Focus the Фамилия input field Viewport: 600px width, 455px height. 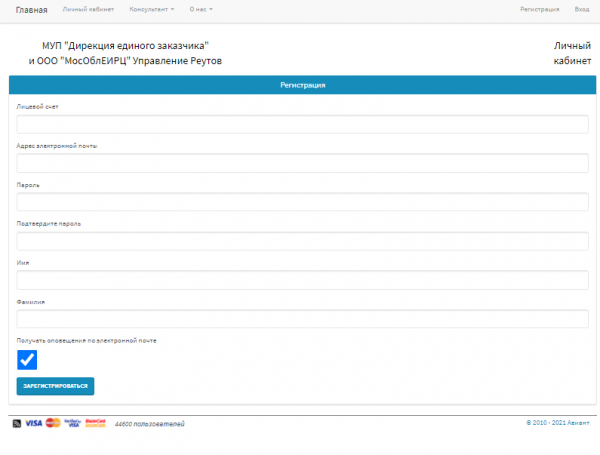(x=302, y=319)
